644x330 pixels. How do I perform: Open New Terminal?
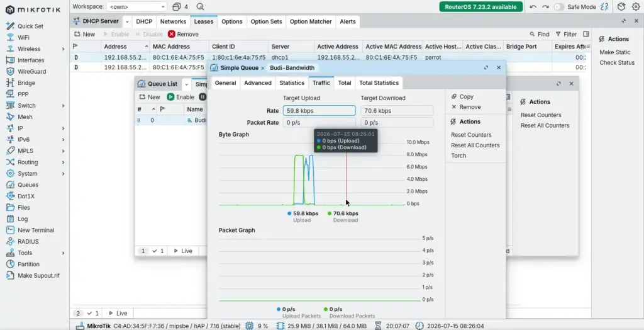[x=36, y=230]
